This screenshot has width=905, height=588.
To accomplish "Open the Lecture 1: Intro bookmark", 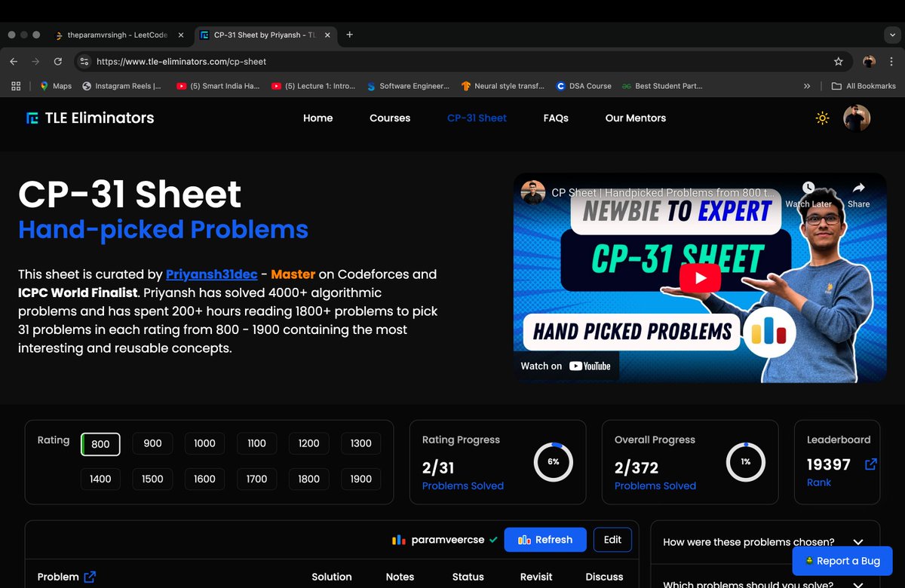I will [x=313, y=86].
